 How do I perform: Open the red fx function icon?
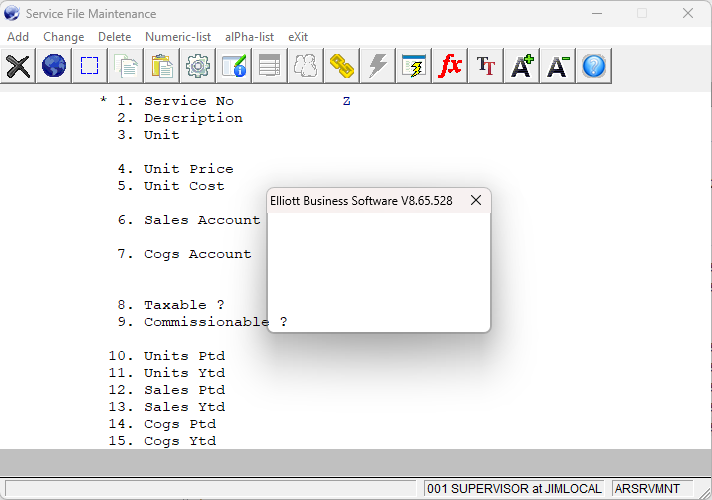[450, 67]
